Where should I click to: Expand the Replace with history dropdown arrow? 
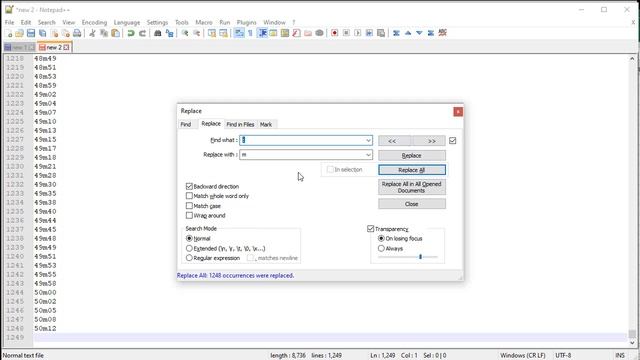pyautogui.click(x=368, y=155)
